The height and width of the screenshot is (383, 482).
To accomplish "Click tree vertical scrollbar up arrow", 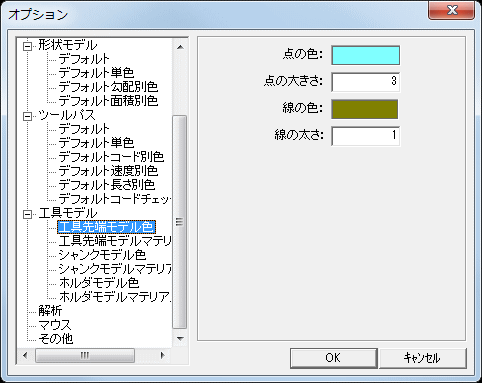I will 180,47.
